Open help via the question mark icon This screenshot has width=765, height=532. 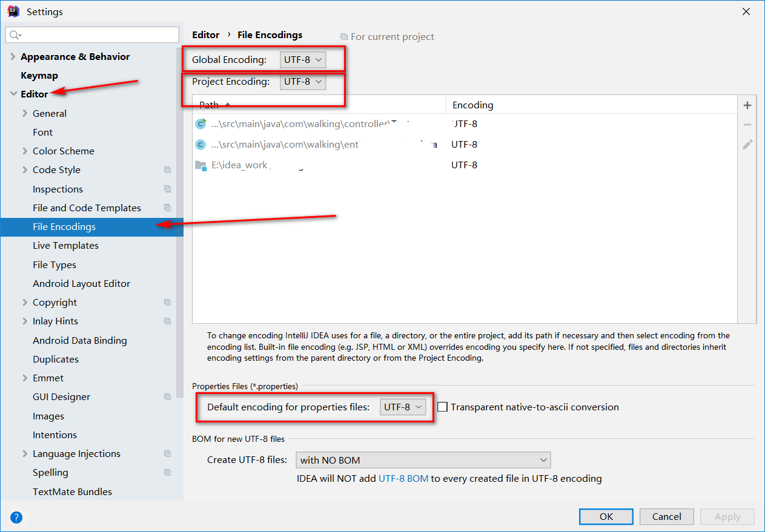16,517
